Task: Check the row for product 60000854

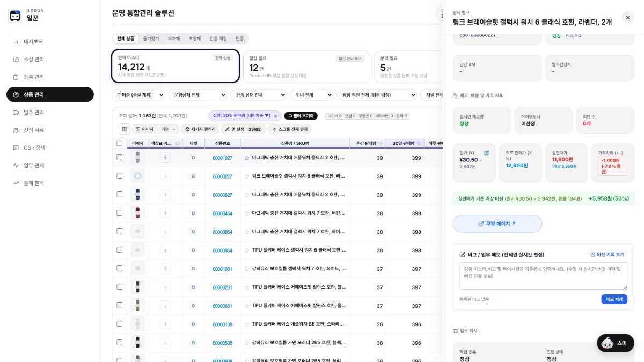Action: [119, 250]
